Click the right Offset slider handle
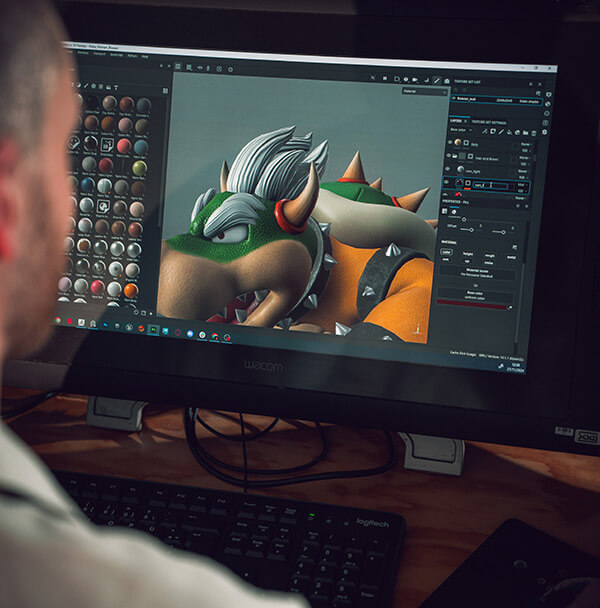Screen dimensions: 600x608 click(503, 232)
